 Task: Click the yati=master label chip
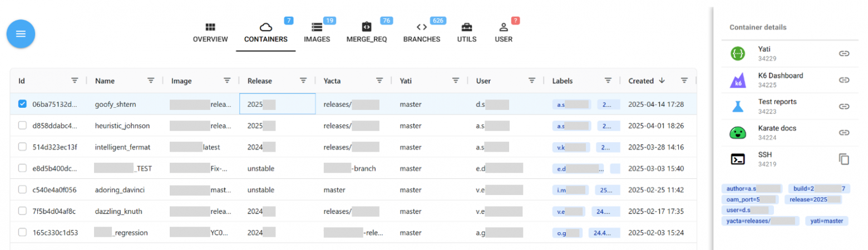(826, 221)
